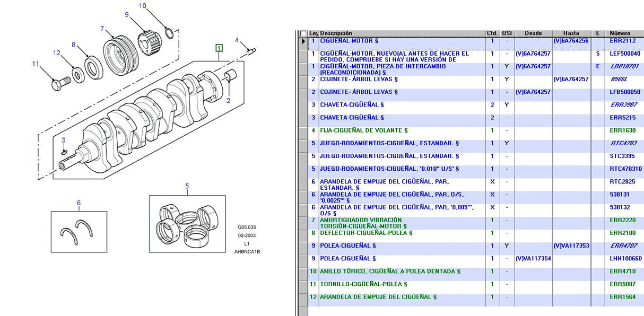Select callout 4 for the flywheel dowel

point(237,40)
